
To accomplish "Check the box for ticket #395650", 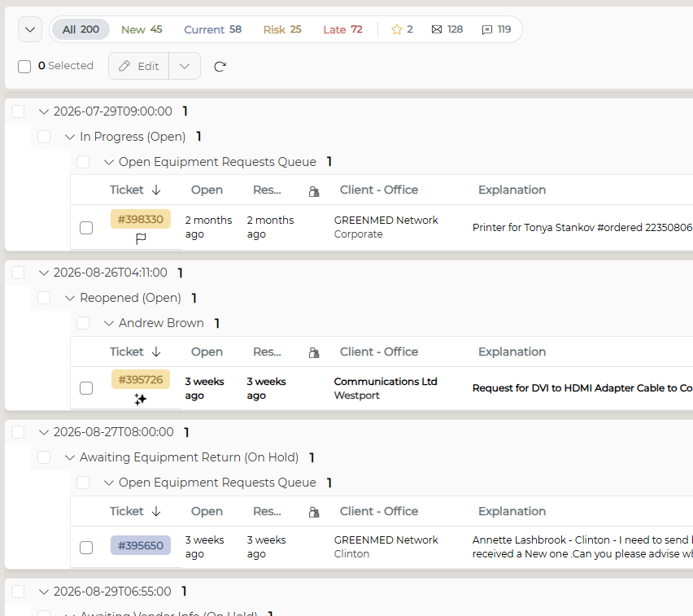I will (x=86, y=548).
